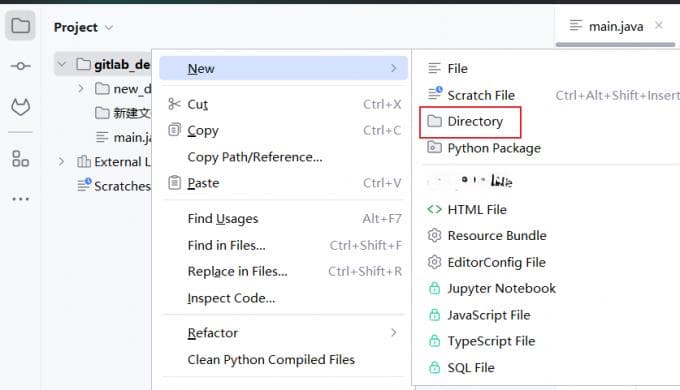Screen dimensions: 680x390
Task: Click the External Libraries icon in tree
Action: click(x=83, y=162)
